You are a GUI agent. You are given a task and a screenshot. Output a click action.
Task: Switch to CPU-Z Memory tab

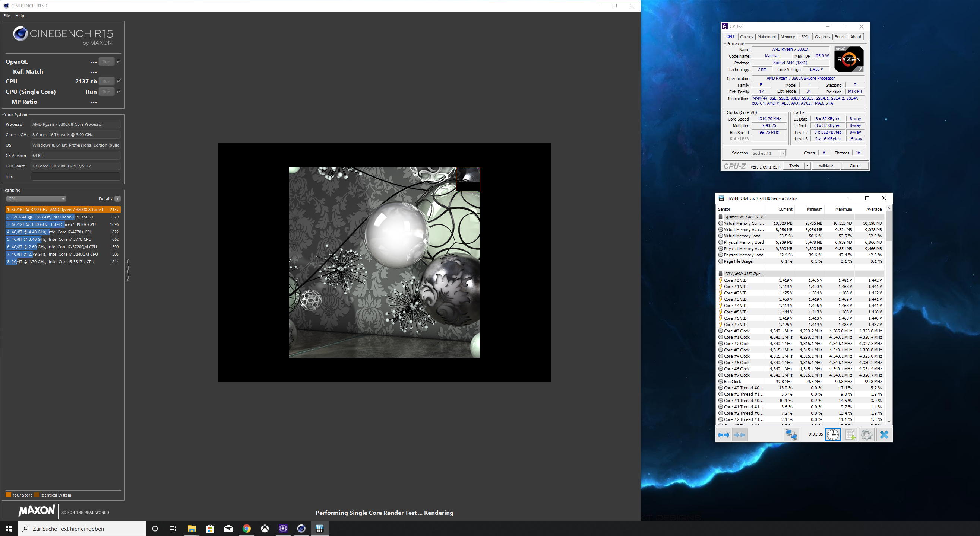click(x=787, y=37)
